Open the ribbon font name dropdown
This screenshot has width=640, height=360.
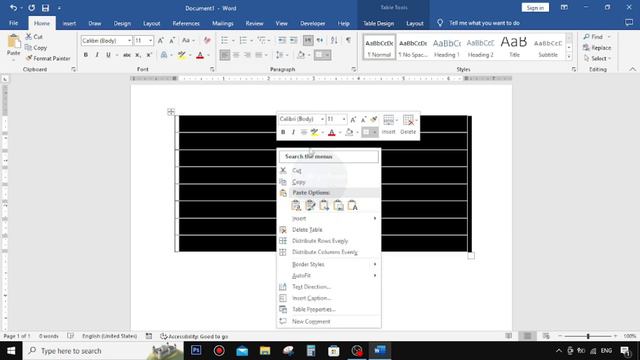coord(129,40)
